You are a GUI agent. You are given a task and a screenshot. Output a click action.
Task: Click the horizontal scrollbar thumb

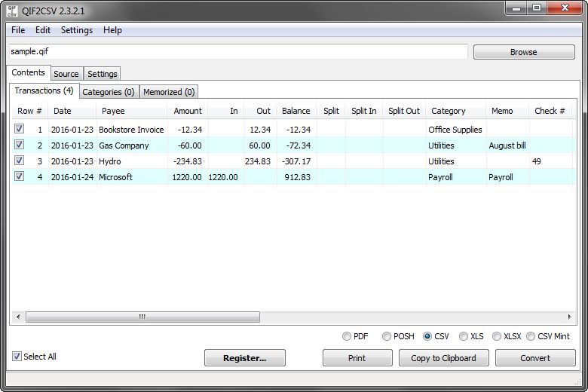[142, 317]
